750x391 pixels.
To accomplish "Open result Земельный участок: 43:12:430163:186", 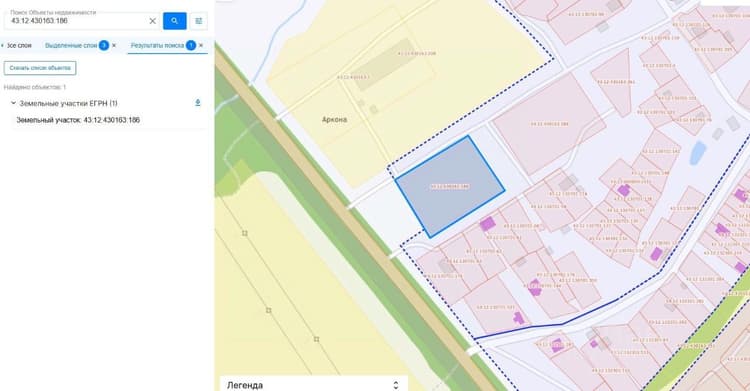I will click(78, 120).
